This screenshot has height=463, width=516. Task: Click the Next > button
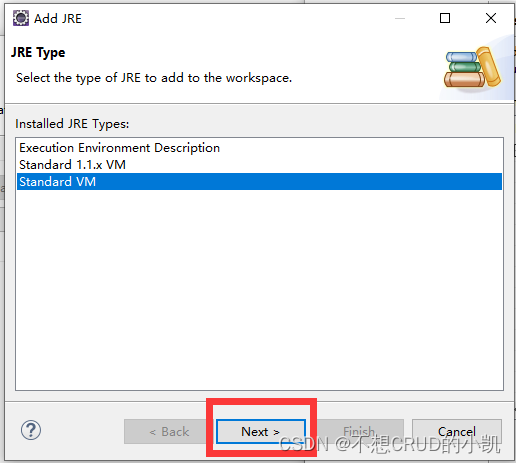(261, 432)
